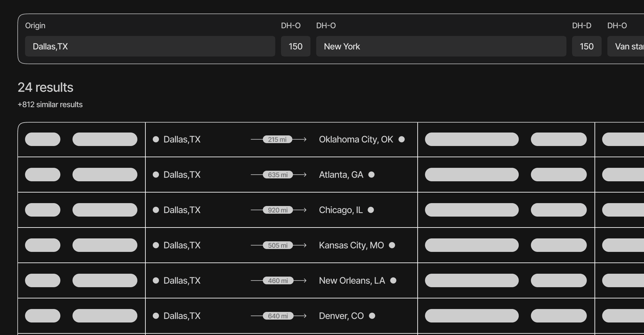Viewport: 644px width, 335px height.
Task: Click the Origin field containing Dallas,TX
Action: point(150,47)
